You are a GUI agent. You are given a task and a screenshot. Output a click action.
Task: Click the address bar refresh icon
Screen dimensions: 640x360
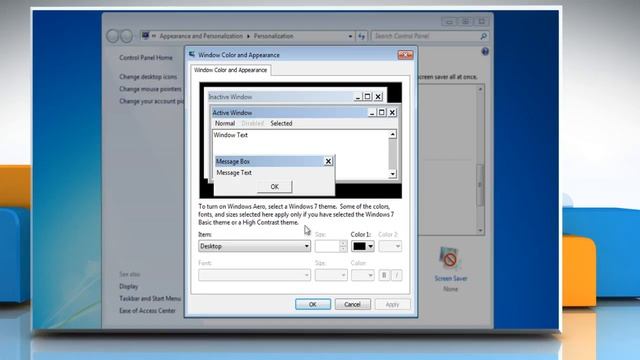point(362,36)
